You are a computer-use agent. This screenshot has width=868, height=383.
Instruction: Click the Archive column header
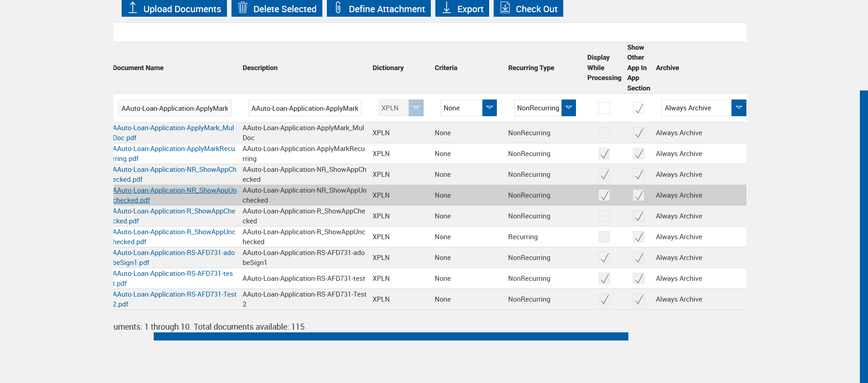(x=667, y=68)
